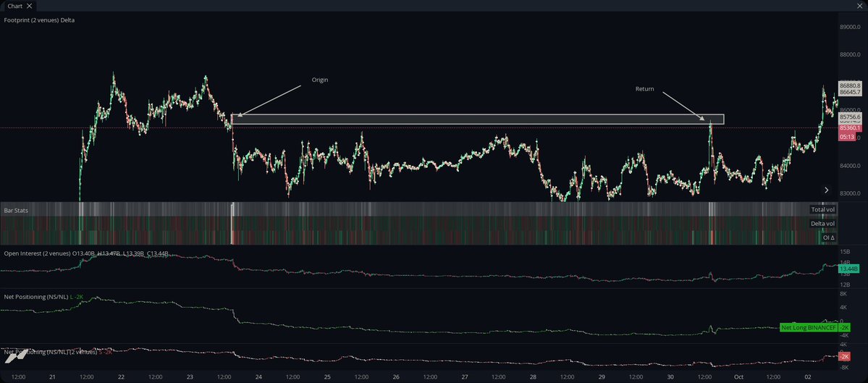This screenshot has height=383, width=868.
Task: Click the -8K value on the bottom pane axis
Action: pos(843,368)
